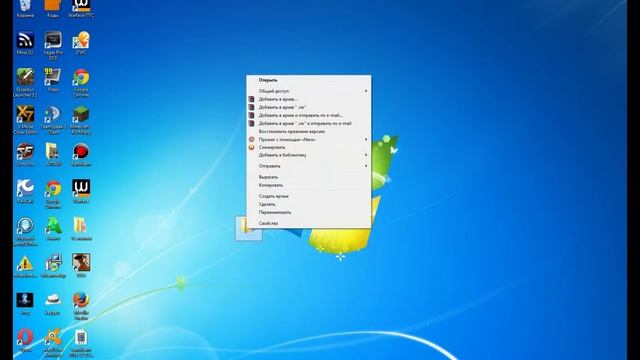Select the RSS feed desktop icon
This screenshot has width=640, height=360.
click(25, 41)
